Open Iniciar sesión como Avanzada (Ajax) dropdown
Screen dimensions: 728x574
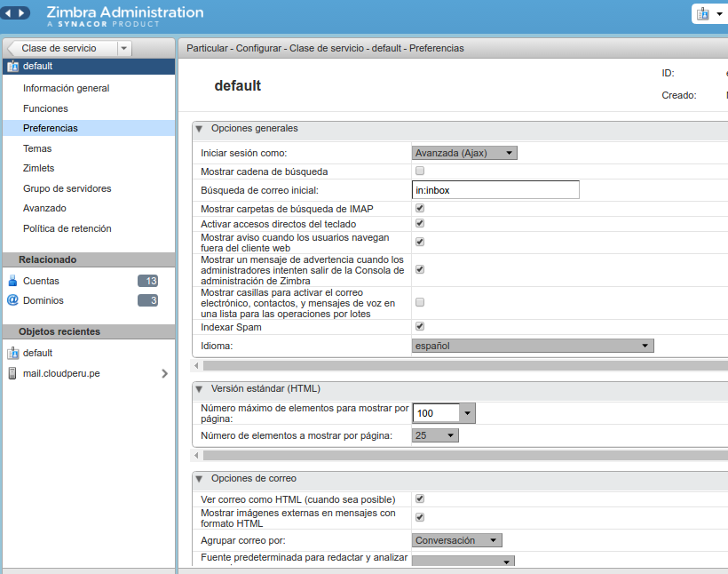[x=464, y=153]
